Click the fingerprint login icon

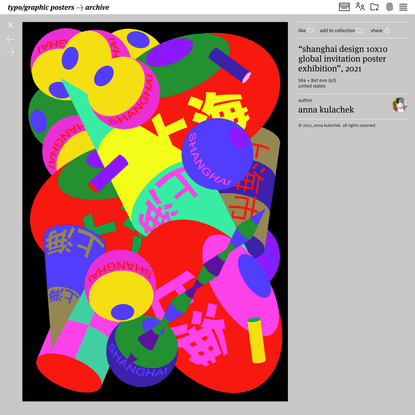[x=389, y=7]
